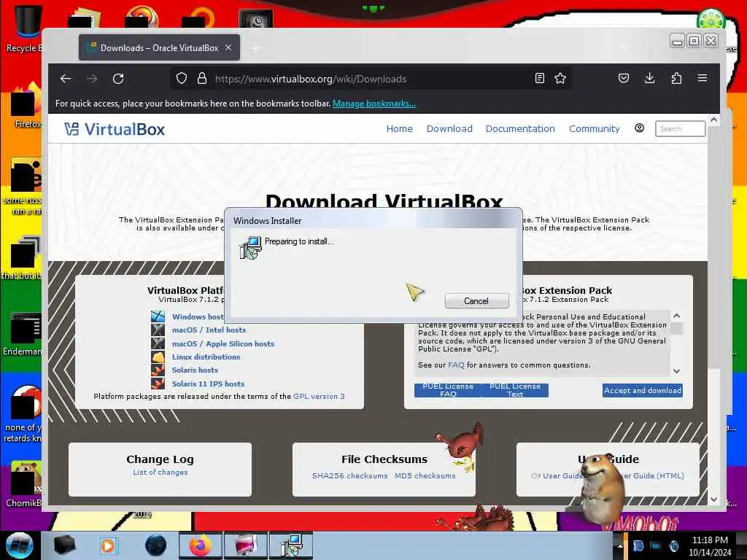The height and width of the screenshot is (560, 747).
Task: Open SHA256 checksums link
Action: (349, 475)
